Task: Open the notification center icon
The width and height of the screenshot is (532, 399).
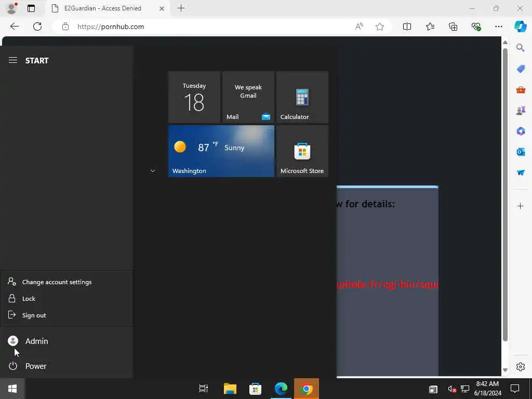Action: pos(515,389)
